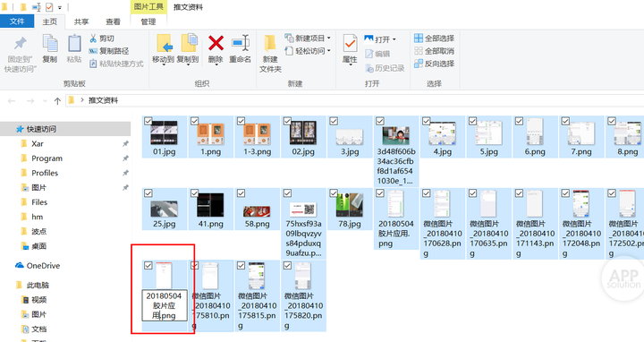Expand the Move to (移动到) dropdown
Viewport: 644px width, 342px height.
coord(163,64)
